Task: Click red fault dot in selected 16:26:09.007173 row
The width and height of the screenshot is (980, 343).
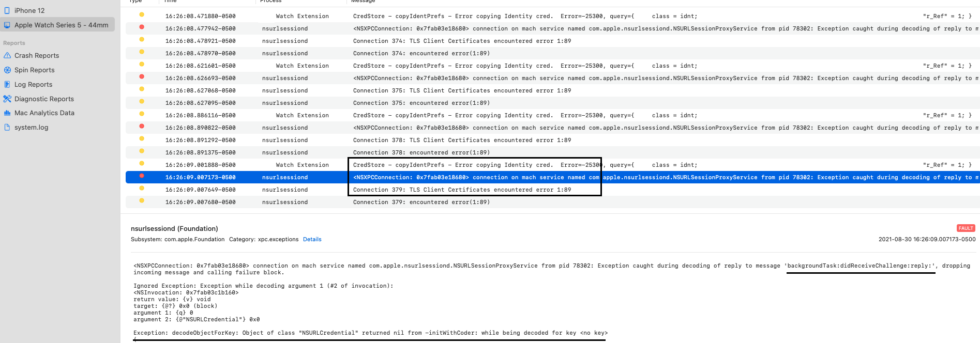Action: click(x=142, y=176)
